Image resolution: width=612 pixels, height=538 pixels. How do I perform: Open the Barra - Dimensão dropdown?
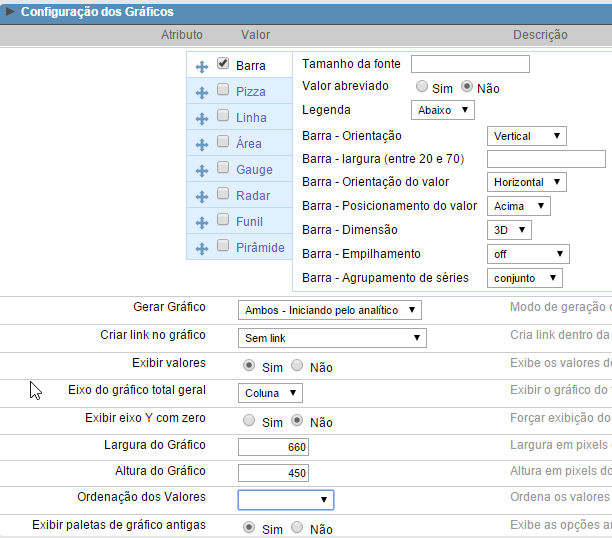click(x=508, y=229)
